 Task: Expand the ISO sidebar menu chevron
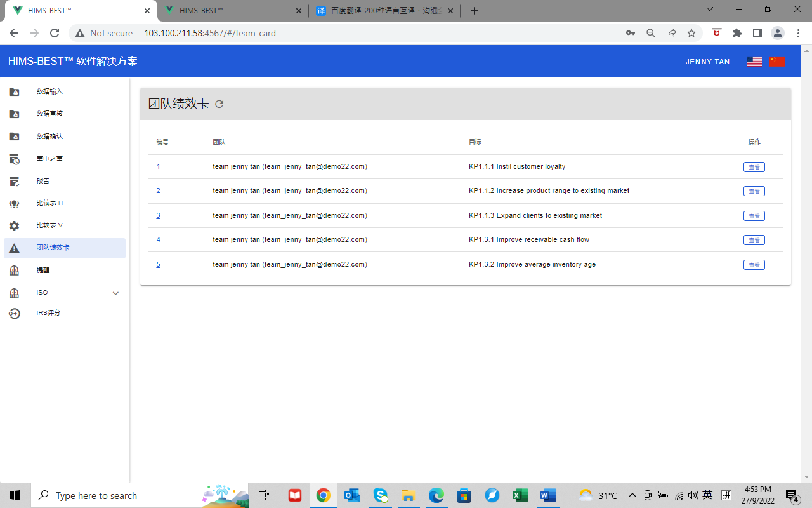click(115, 293)
